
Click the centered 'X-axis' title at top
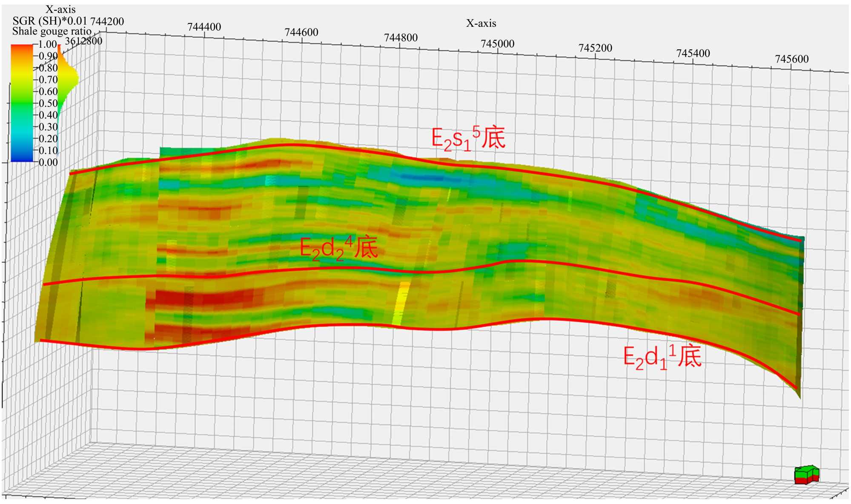click(481, 23)
